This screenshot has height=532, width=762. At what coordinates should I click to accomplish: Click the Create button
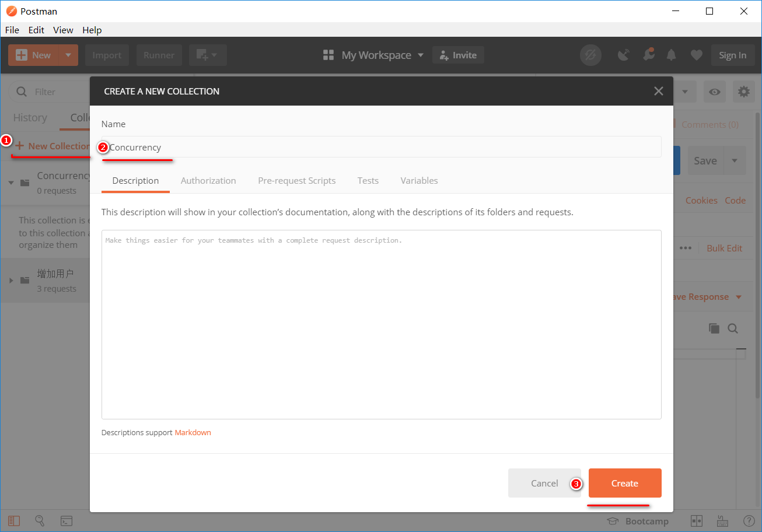point(625,483)
